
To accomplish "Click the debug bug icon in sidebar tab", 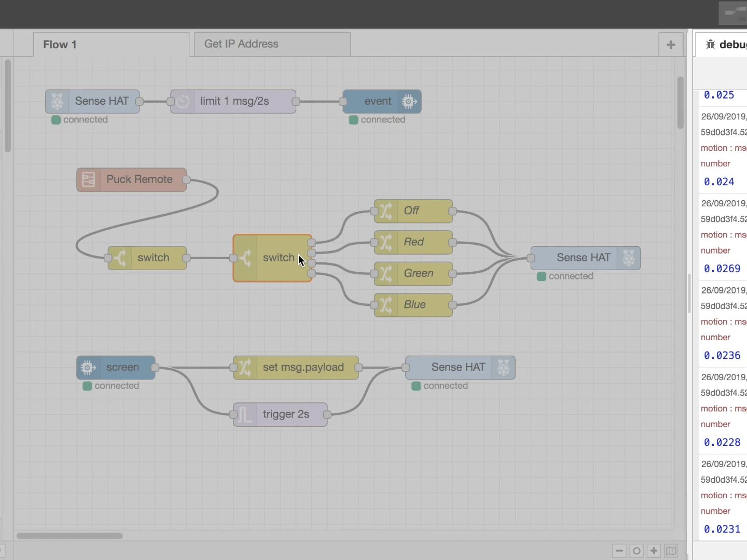I will (x=710, y=45).
